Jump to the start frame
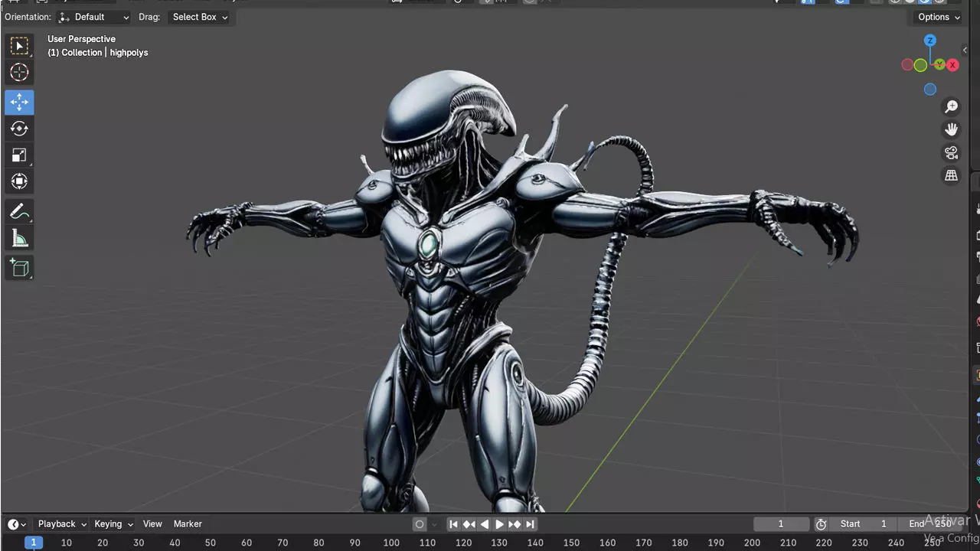Screen dimensions: 980x551 tap(453, 524)
